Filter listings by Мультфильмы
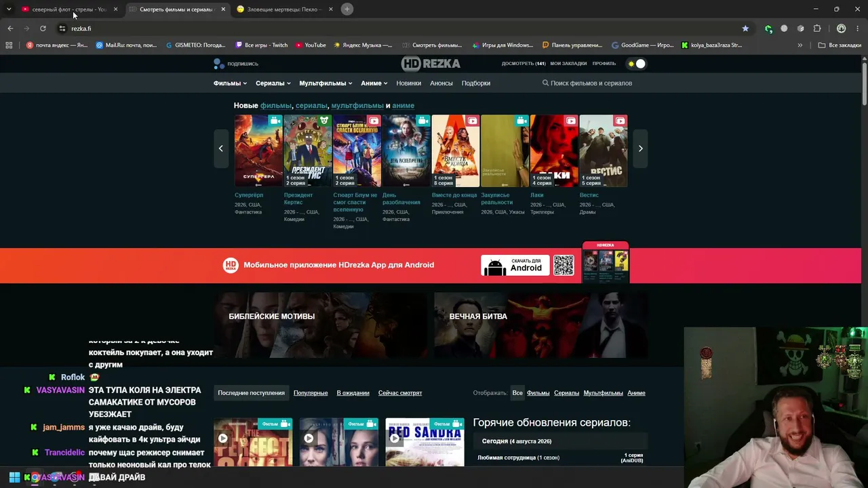This screenshot has width=868, height=488. pos(604,393)
